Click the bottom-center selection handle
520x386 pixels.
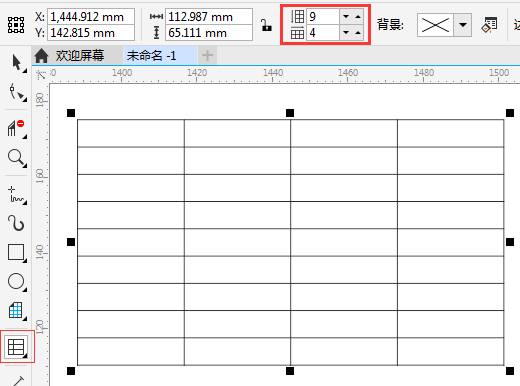(290, 371)
